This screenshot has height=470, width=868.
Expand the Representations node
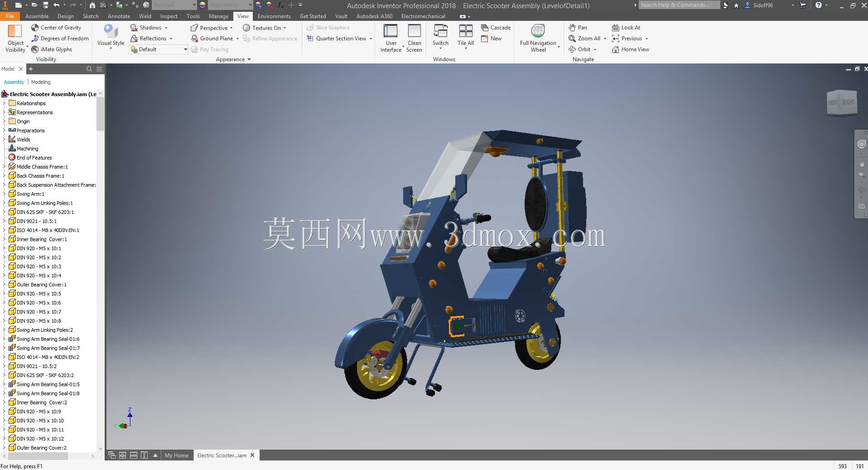(4, 112)
